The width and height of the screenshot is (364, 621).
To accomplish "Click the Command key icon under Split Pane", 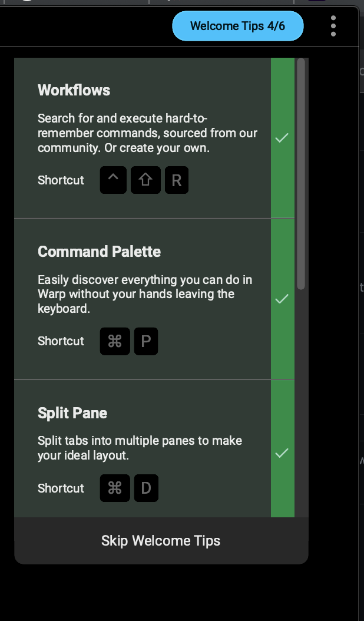I will coord(114,488).
